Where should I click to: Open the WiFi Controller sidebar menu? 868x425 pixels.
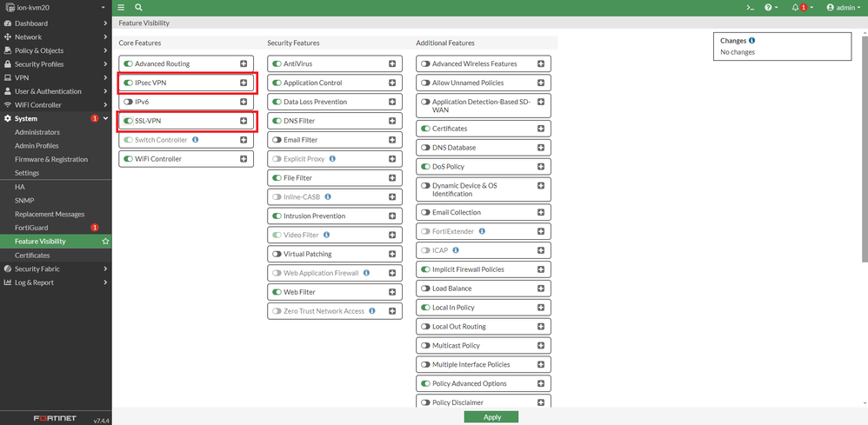point(56,105)
